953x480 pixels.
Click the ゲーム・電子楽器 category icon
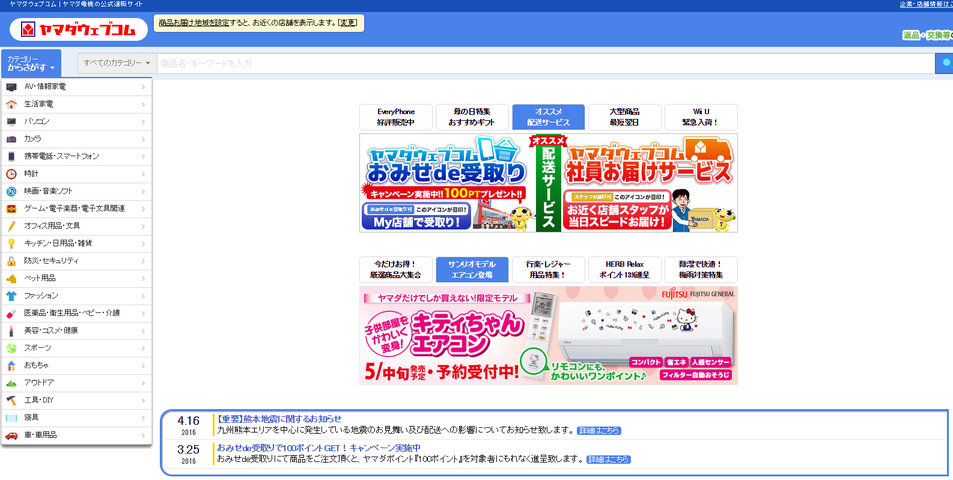pos(11,208)
